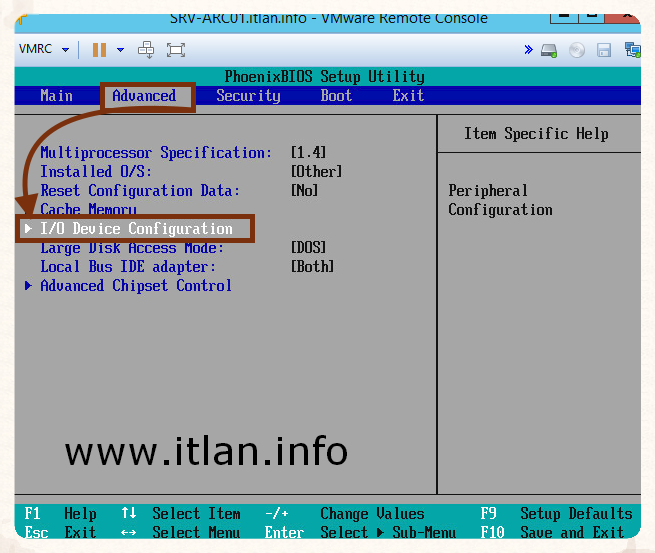Expand the power options arrow beside pause

point(121,49)
